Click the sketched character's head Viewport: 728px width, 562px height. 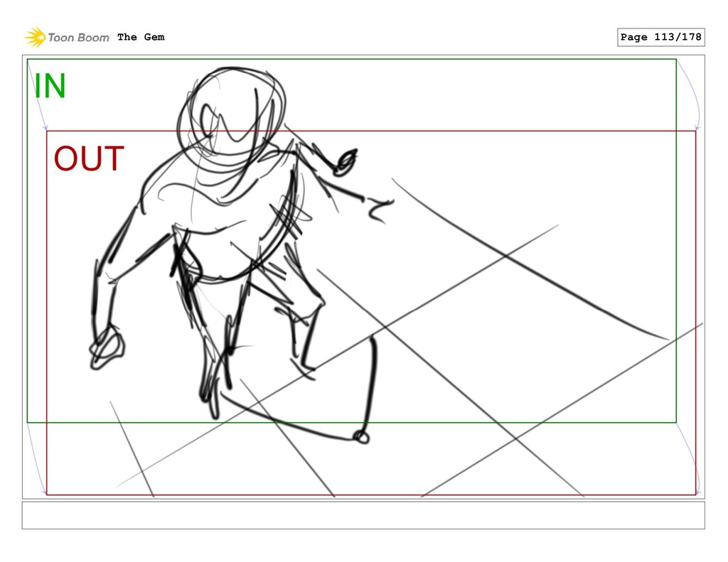coord(231,120)
